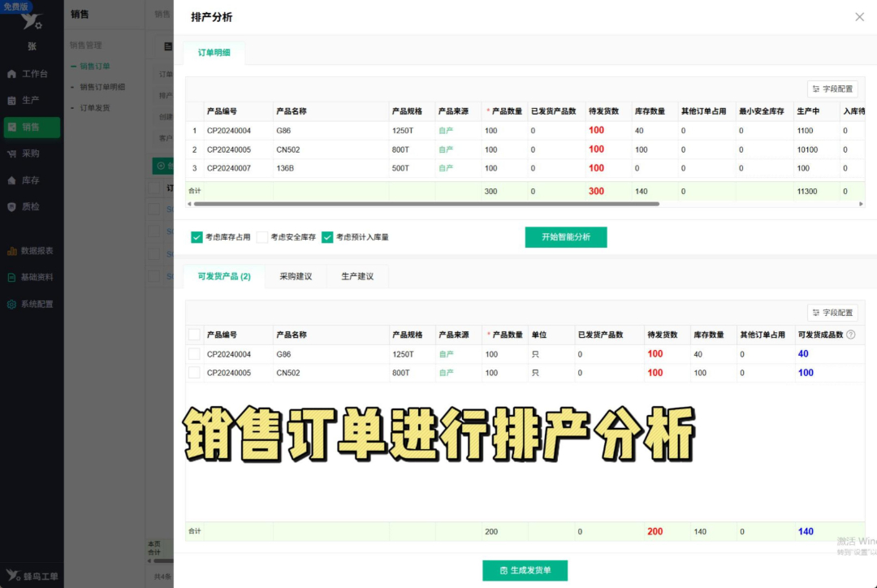Image resolution: width=877 pixels, height=588 pixels.
Task: Click the help icon beside 可发货成品数
Action: click(851, 335)
